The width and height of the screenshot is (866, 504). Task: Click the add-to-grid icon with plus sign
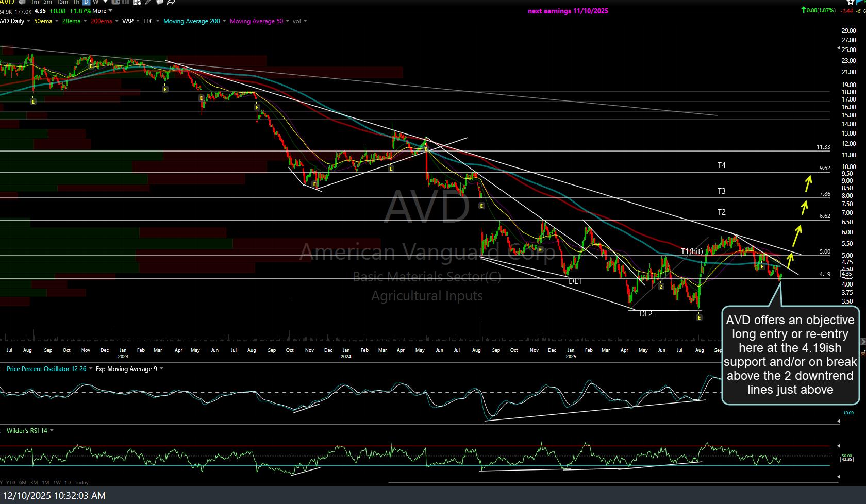tap(137, 2)
